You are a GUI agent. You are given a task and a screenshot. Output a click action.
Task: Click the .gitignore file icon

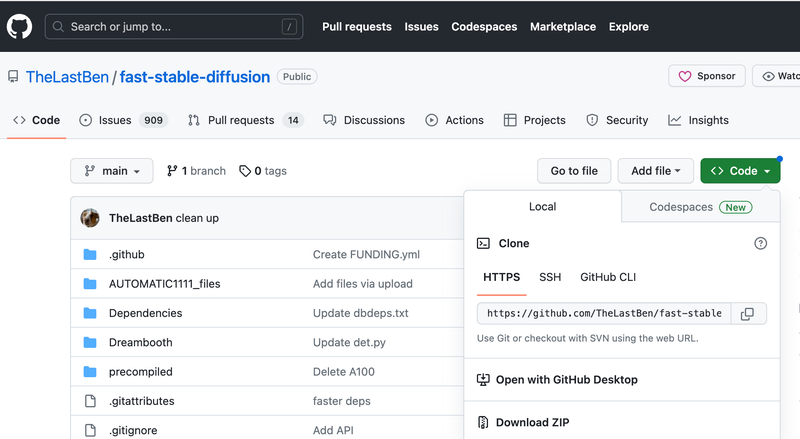(x=90, y=430)
